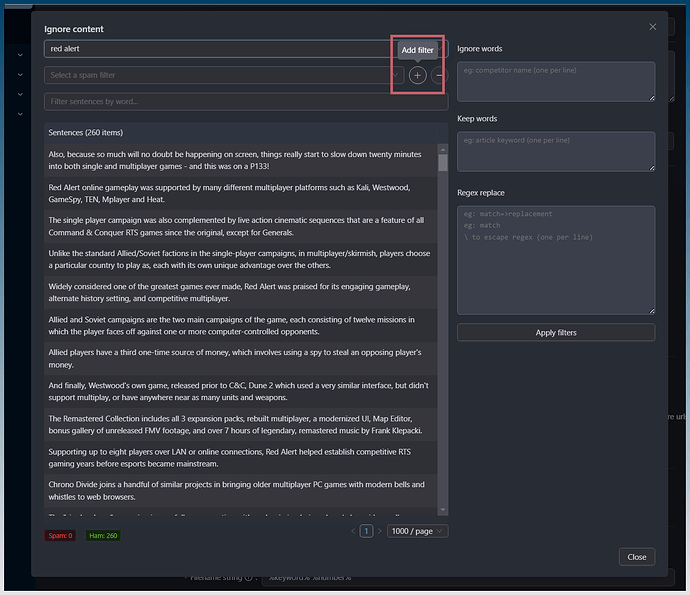Click the scrollbar down arrow in Sentences list
The width and height of the screenshot is (690, 595).
443,511
